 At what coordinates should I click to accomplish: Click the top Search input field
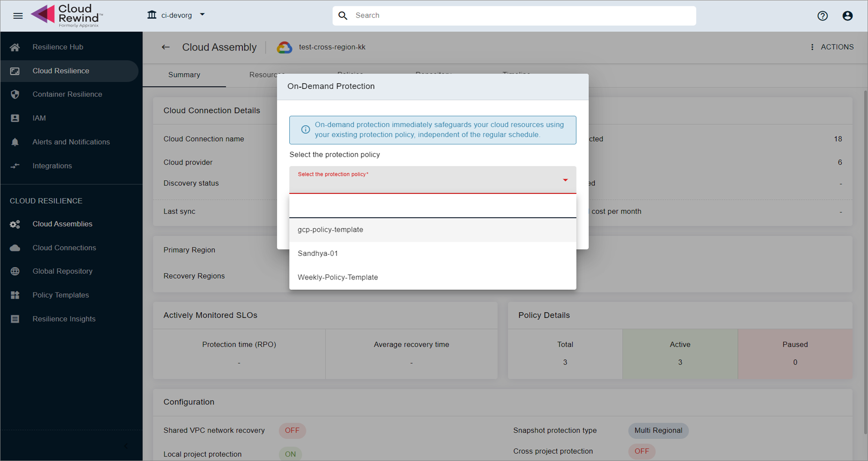pos(521,15)
